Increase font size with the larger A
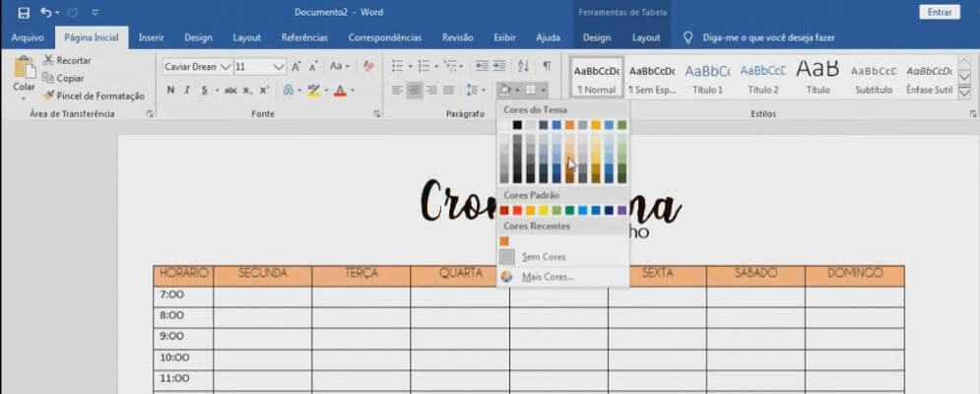This screenshot has height=394, width=980. pyautogui.click(x=296, y=66)
